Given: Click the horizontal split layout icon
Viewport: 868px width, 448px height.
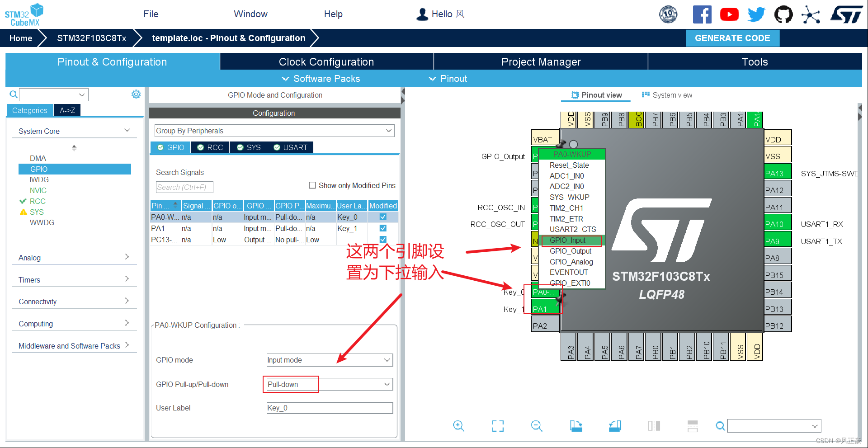Looking at the screenshot, I should click(693, 425).
